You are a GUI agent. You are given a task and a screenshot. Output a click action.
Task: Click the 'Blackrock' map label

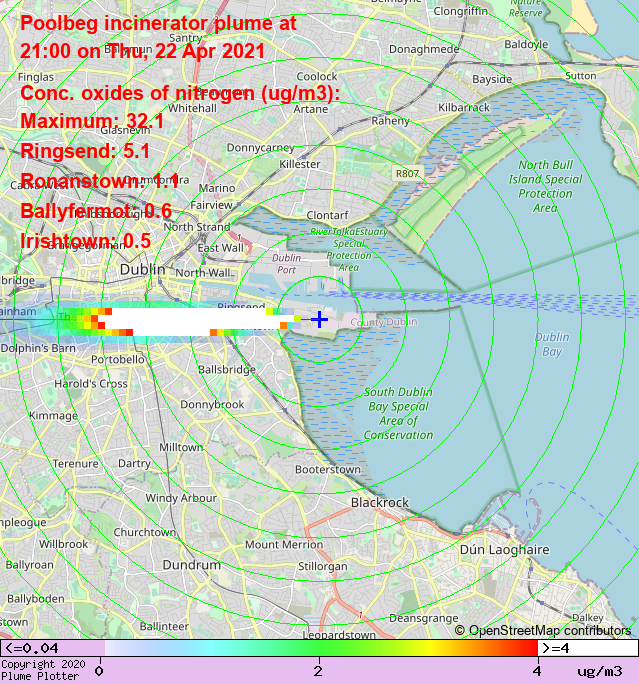[380, 503]
